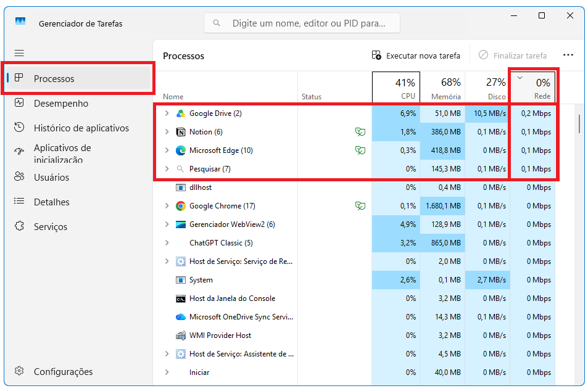
Task: Click the Google Drive process icon
Action: [181, 113]
